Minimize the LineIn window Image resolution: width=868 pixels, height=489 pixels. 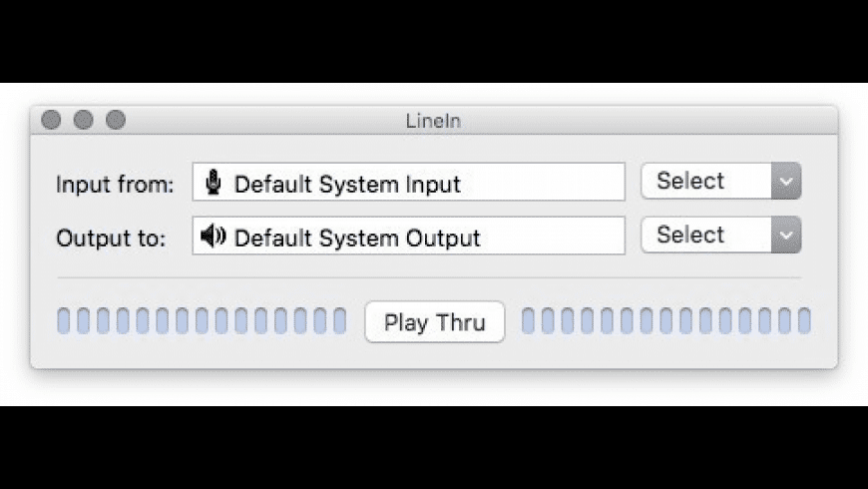[x=83, y=120]
